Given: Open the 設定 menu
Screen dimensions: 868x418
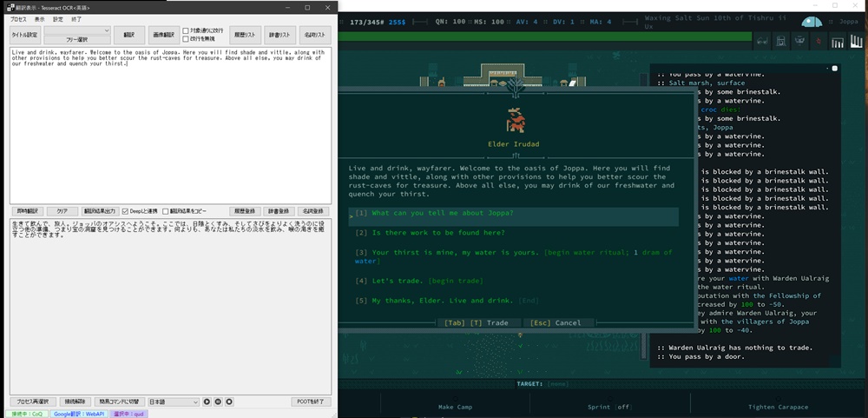Looking at the screenshot, I should (x=57, y=19).
